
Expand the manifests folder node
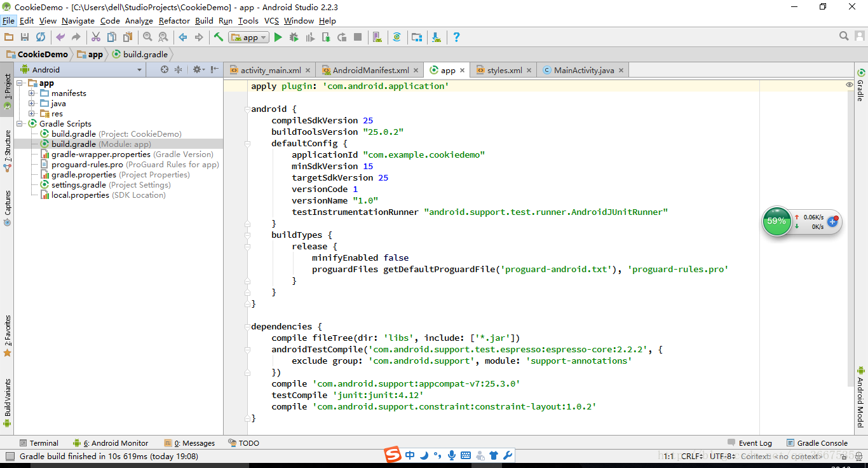click(x=31, y=93)
